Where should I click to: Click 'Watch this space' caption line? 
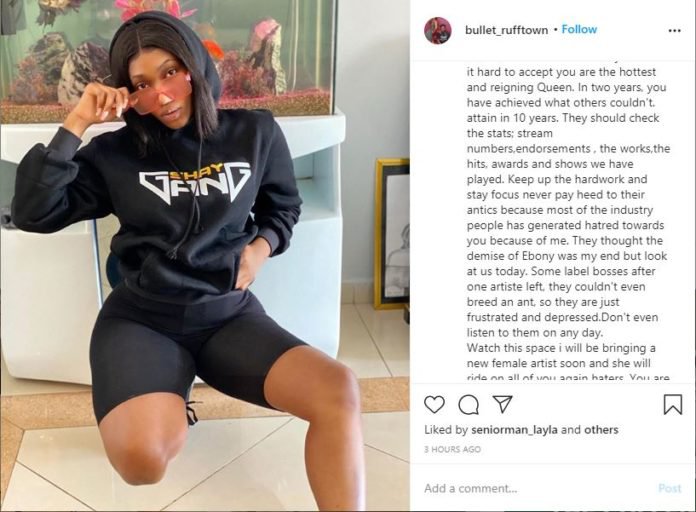561,348
